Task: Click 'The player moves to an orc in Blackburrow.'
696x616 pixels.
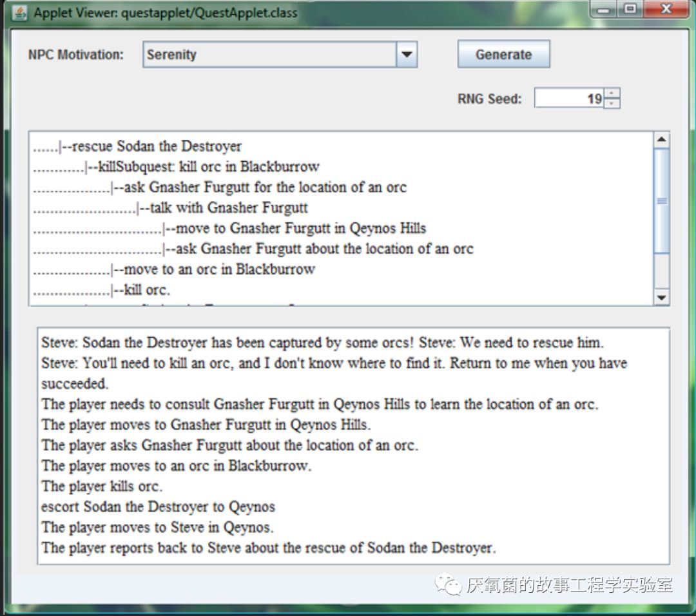Action: coord(177,466)
